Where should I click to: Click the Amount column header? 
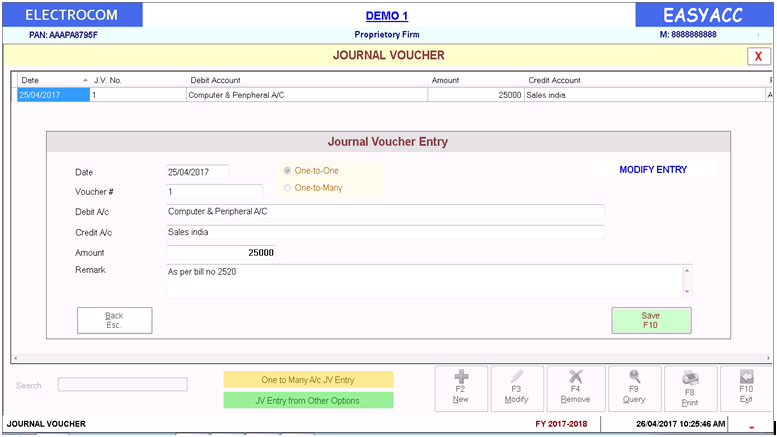coord(476,80)
